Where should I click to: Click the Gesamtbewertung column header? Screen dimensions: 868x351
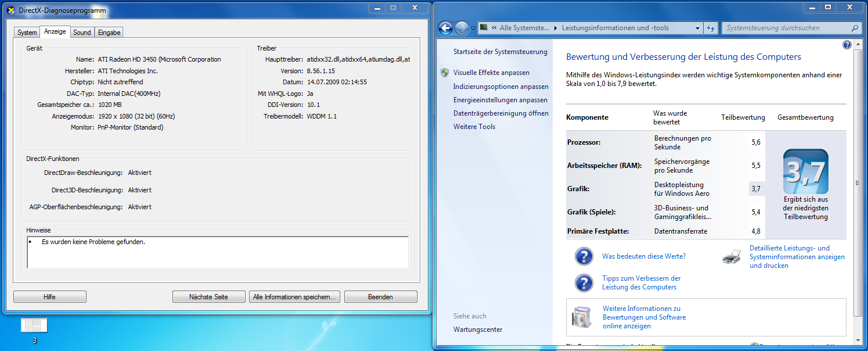point(805,117)
